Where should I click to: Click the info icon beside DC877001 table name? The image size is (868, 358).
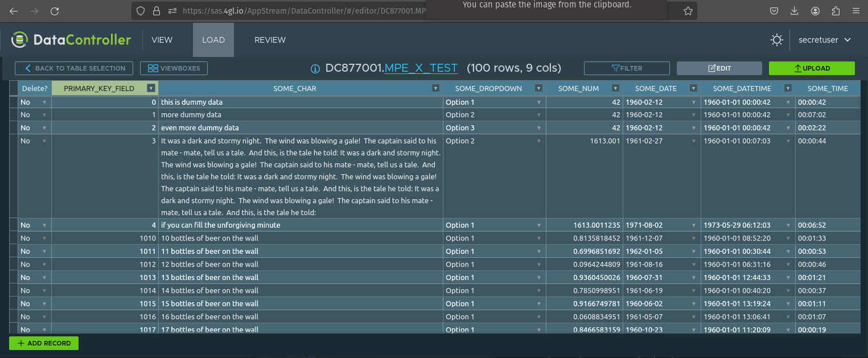[x=315, y=68]
